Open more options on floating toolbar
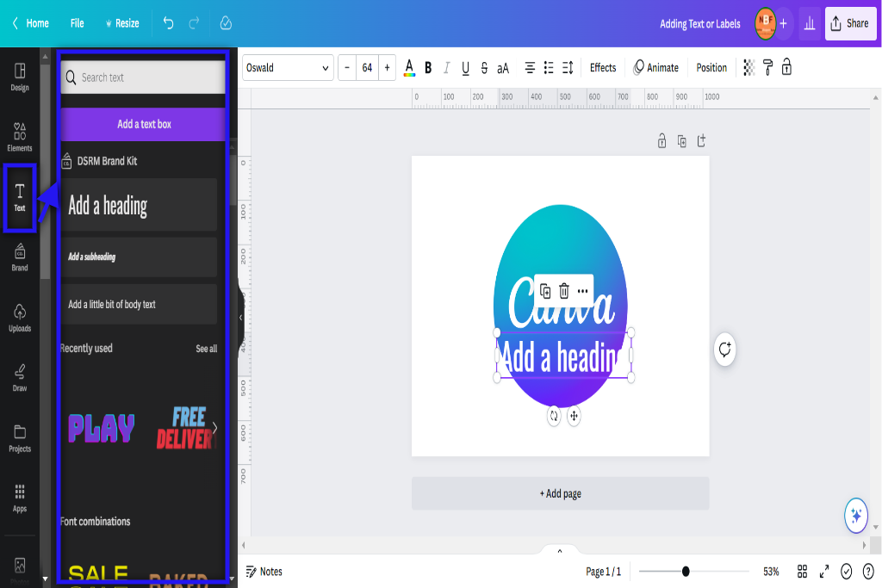 tap(583, 291)
